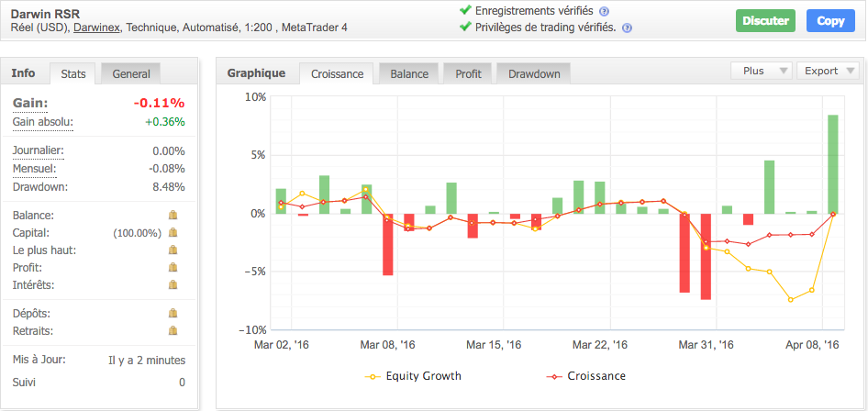Viewport: 868px width, 411px height.
Task: Click the lock icon next to Intérêts
Action: tap(172, 285)
